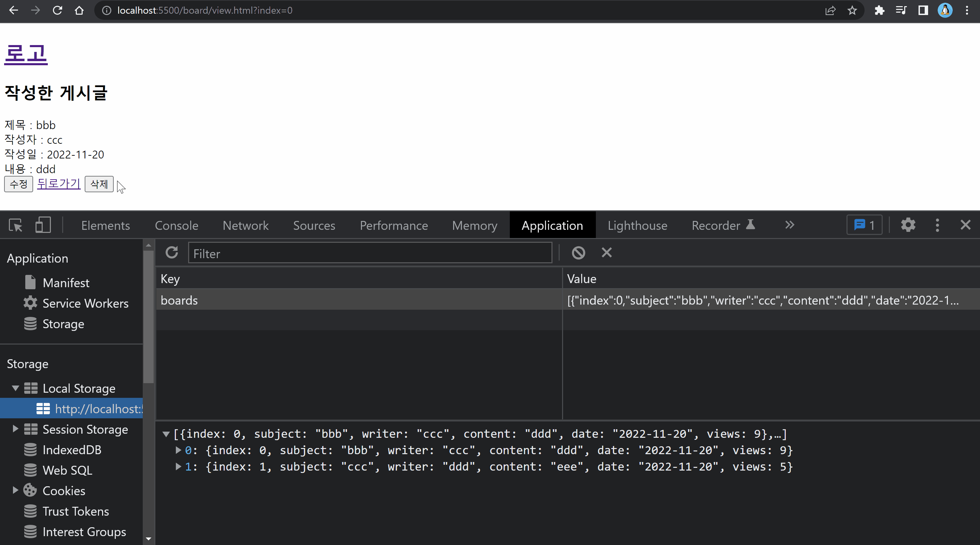Viewport: 980px width, 545px height.
Task: Switch to the Console tab
Action: pos(177,225)
